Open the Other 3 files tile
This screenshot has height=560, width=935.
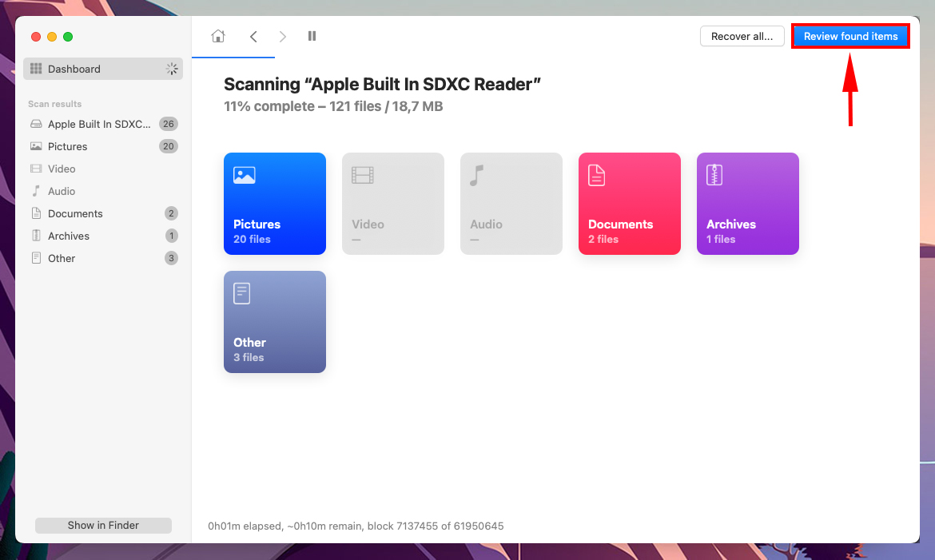coord(275,322)
